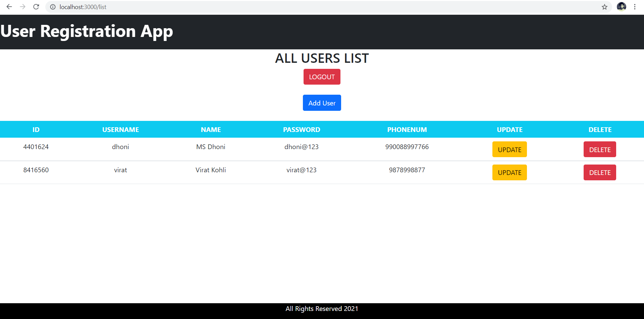Reload the page with refresh icon
The width and height of the screenshot is (644, 319).
pyautogui.click(x=36, y=7)
